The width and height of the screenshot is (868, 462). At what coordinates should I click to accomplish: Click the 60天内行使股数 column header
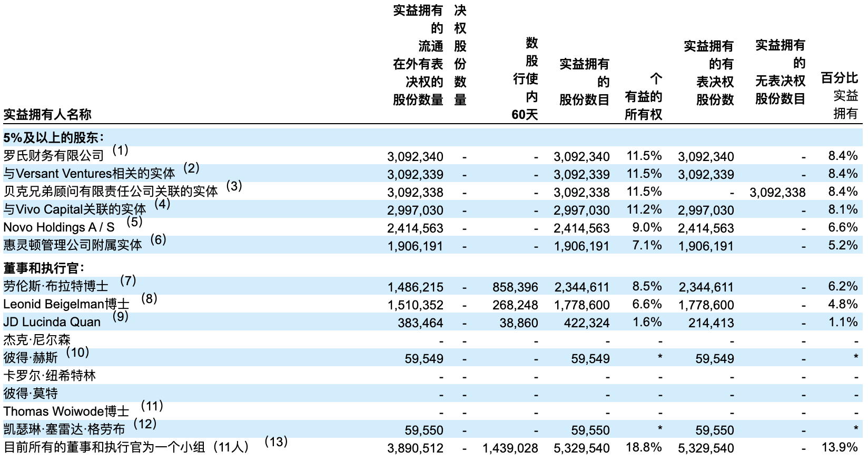(526, 78)
